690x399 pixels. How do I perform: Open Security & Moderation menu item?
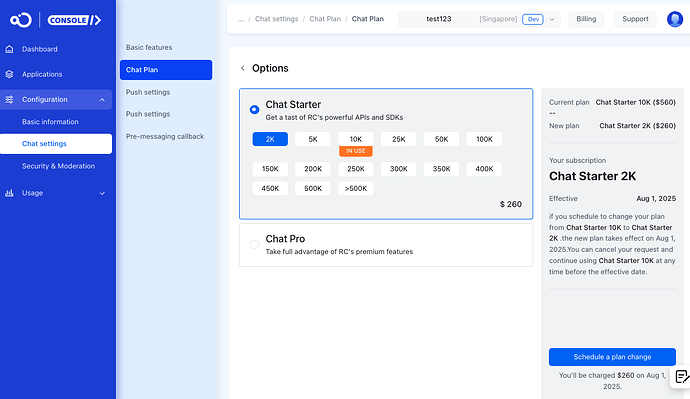(59, 166)
